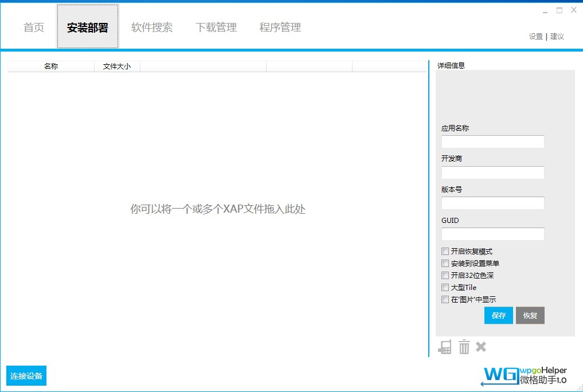This screenshot has width=583, height=392.
Task: Focus the GUID input field
Action: point(492,234)
